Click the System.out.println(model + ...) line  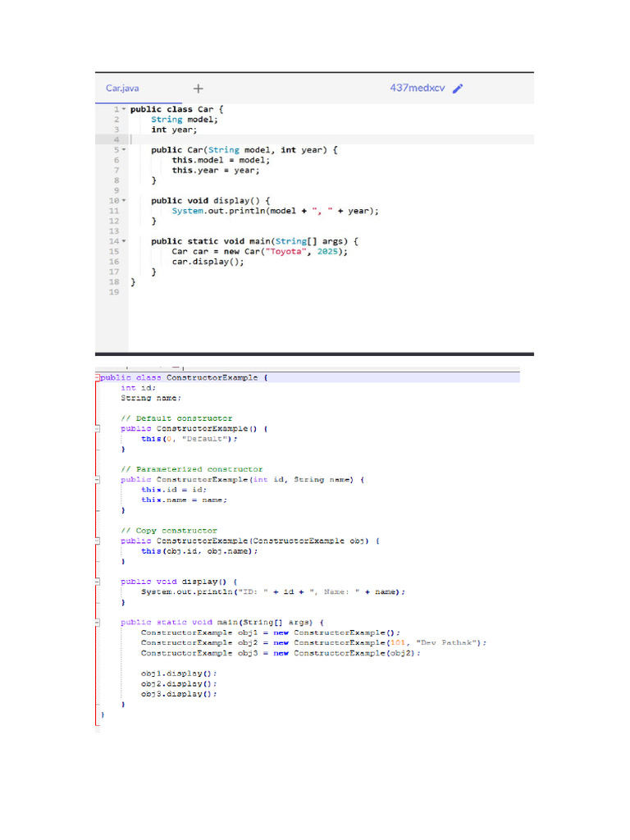(x=275, y=211)
